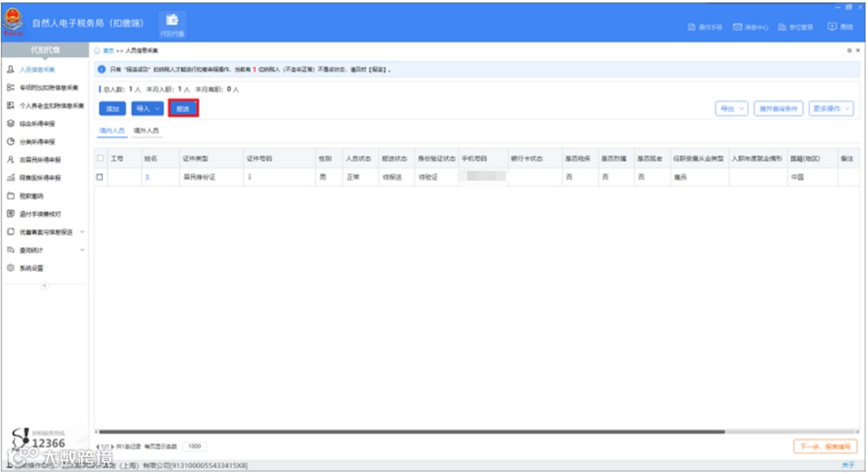Click 下一步，报表填写 button
The image size is (868, 474).
(825, 446)
